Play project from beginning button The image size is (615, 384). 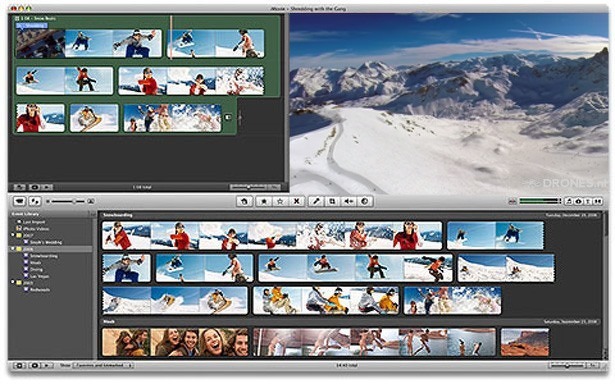tap(47, 187)
